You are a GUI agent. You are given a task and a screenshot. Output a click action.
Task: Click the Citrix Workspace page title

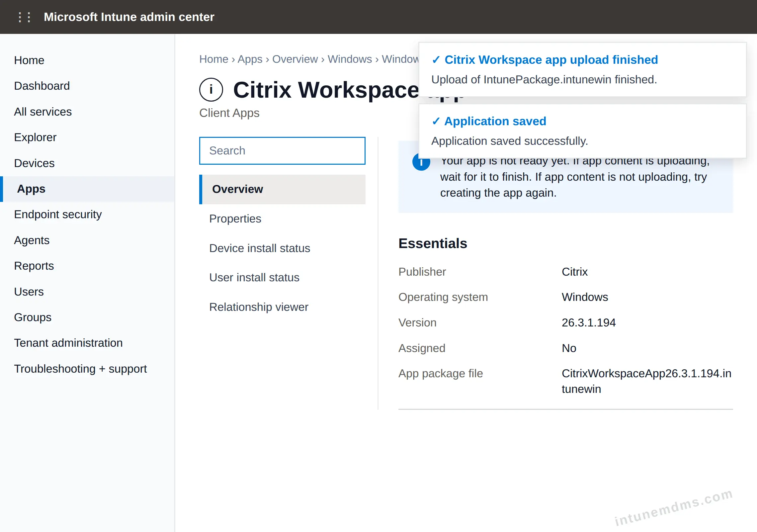(326, 90)
